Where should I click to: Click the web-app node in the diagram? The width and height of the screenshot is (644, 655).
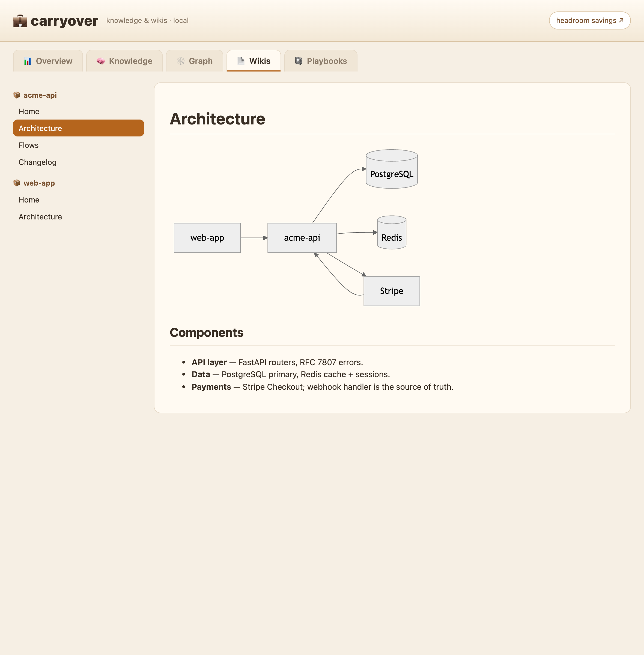pos(207,238)
